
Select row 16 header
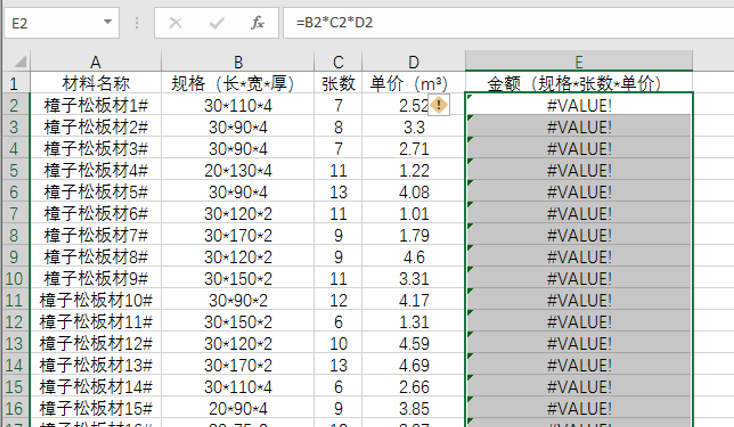click(15, 408)
